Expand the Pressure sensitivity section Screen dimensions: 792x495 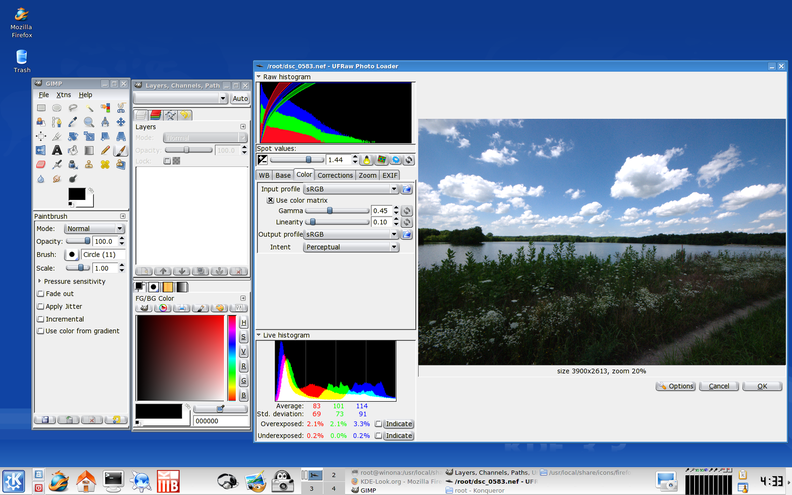point(40,282)
